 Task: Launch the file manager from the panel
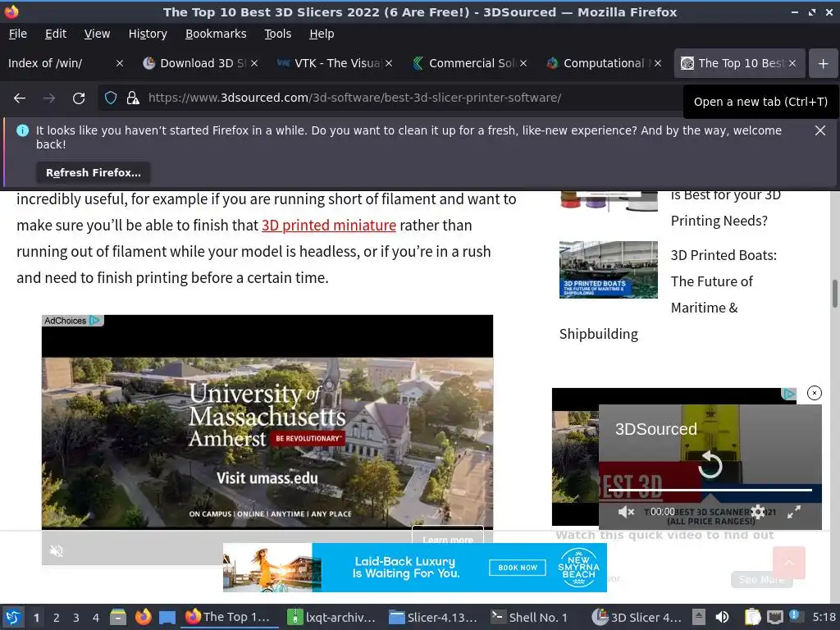click(118, 618)
